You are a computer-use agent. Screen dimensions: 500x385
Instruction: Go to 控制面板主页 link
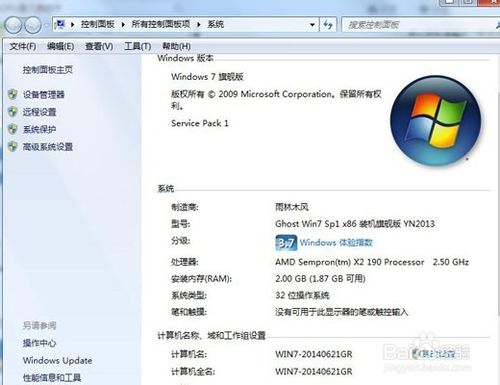coord(48,70)
